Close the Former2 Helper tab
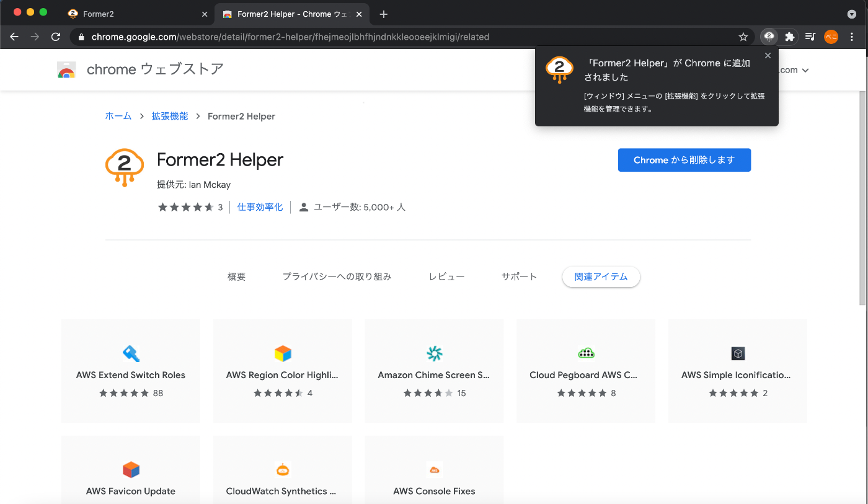The height and width of the screenshot is (504, 868). pos(359,14)
